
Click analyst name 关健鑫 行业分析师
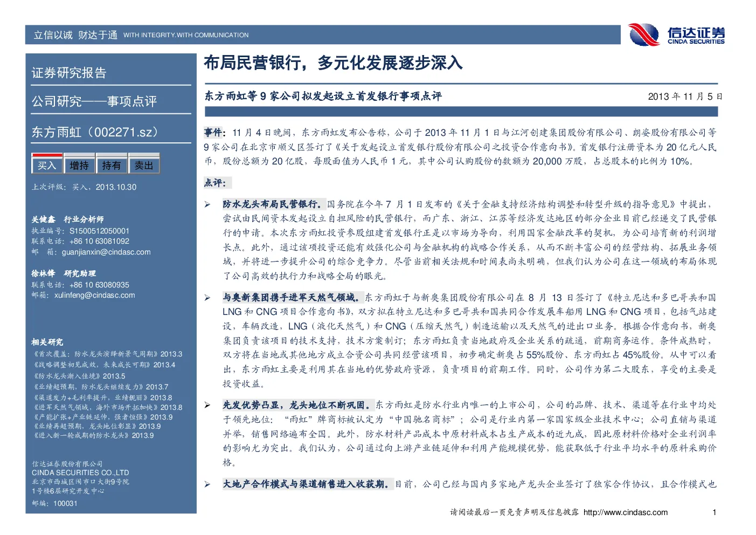click(67, 220)
